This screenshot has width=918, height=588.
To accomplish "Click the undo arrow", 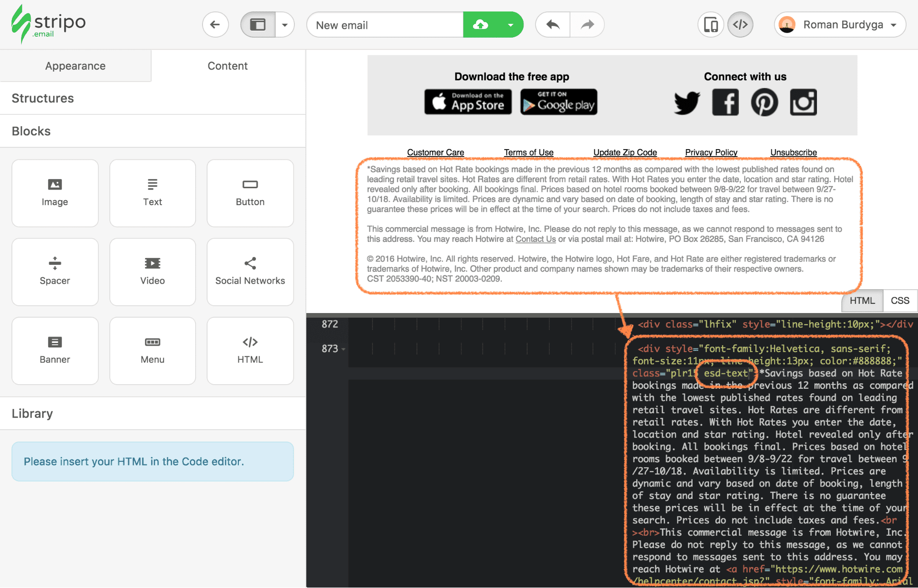I will tap(552, 24).
